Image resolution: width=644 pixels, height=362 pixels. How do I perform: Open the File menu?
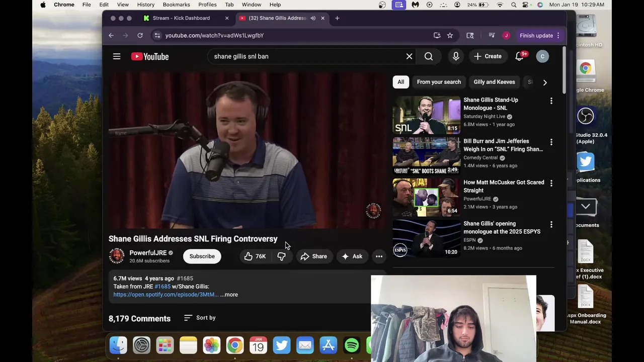(x=87, y=5)
